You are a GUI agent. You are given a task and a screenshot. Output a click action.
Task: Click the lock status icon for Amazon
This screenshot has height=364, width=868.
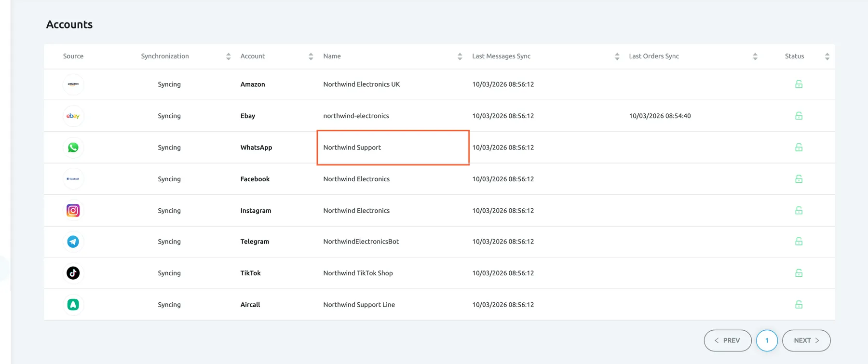799,84
